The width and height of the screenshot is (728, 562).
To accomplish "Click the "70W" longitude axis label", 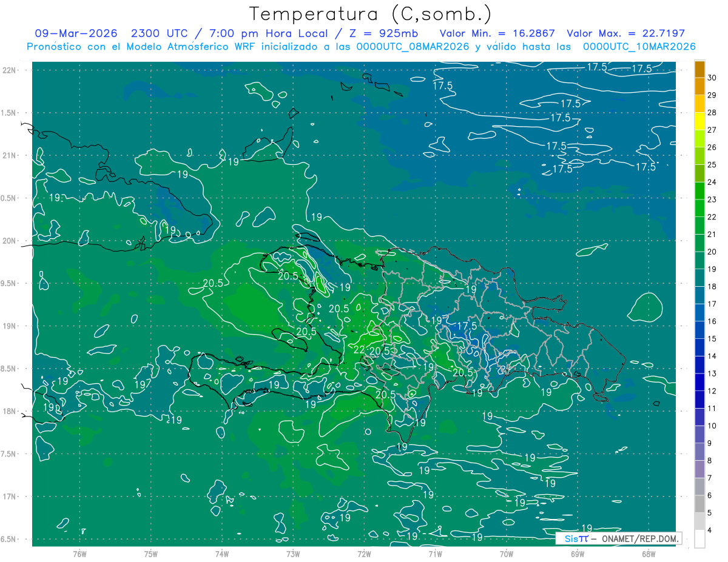I will click(x=506, y=554).
